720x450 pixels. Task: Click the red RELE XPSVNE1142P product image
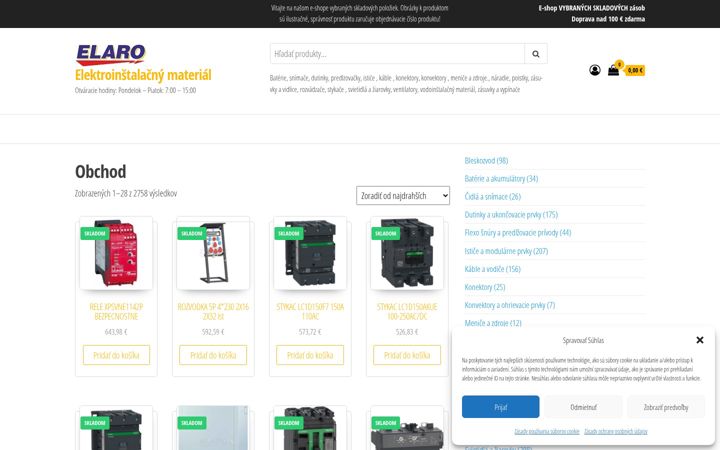click(x=116, y=253)
